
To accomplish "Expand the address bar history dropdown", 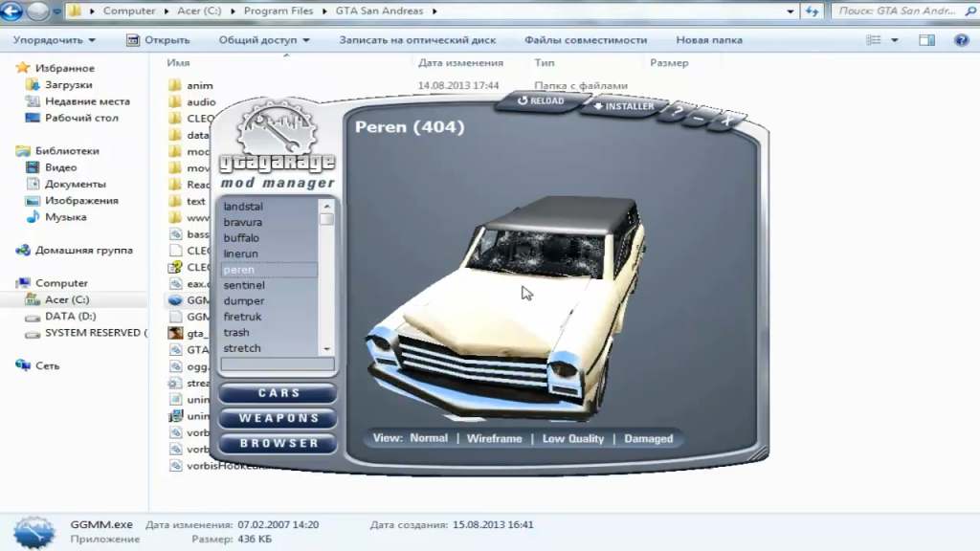I will 790,11.
